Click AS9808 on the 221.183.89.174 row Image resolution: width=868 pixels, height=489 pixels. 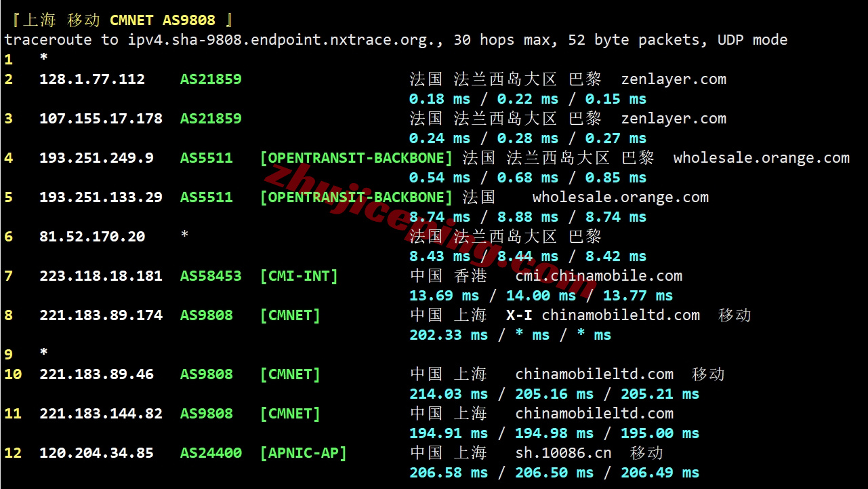tap(207, 315)
